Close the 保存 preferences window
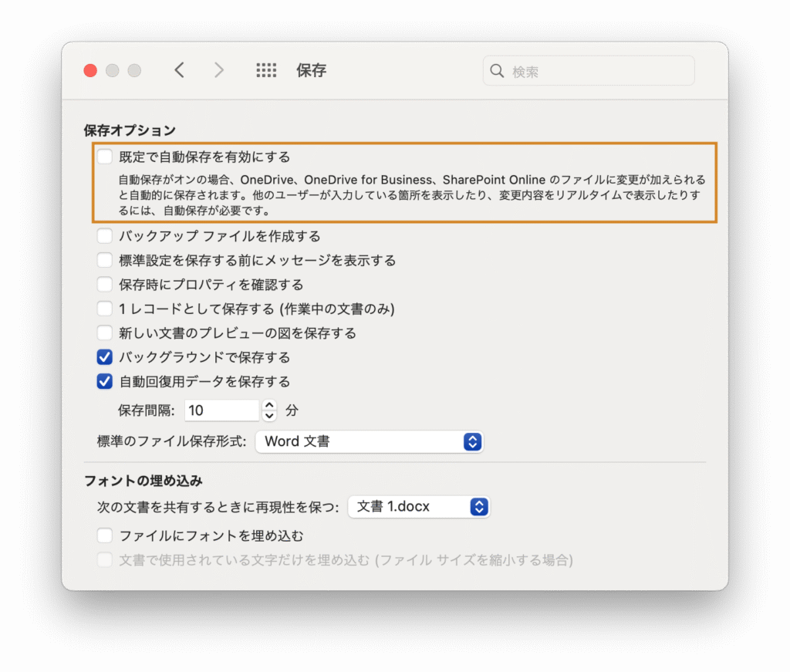The image size is (790, 672). [90, 70]
